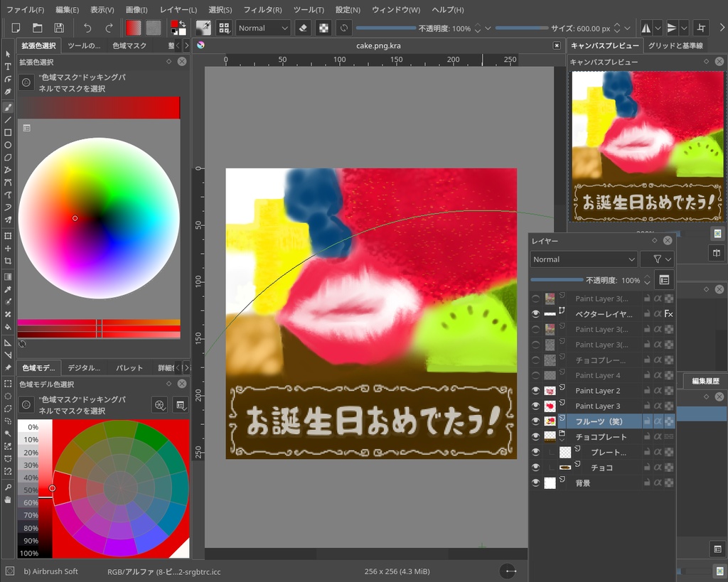Open the layer filter dropdown
The width and height of the screenshot is (728, 582).
point(656,259)
